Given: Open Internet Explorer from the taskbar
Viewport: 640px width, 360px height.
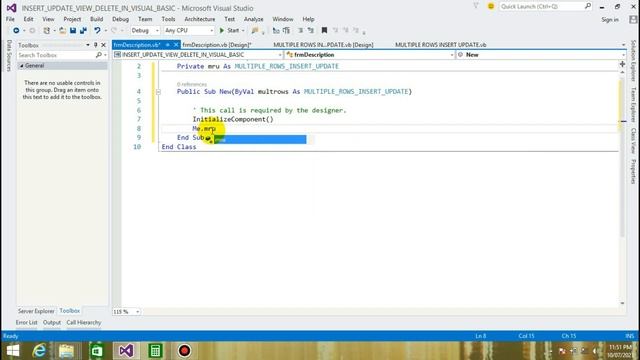Looking at the screenshot, I should 39,351.
